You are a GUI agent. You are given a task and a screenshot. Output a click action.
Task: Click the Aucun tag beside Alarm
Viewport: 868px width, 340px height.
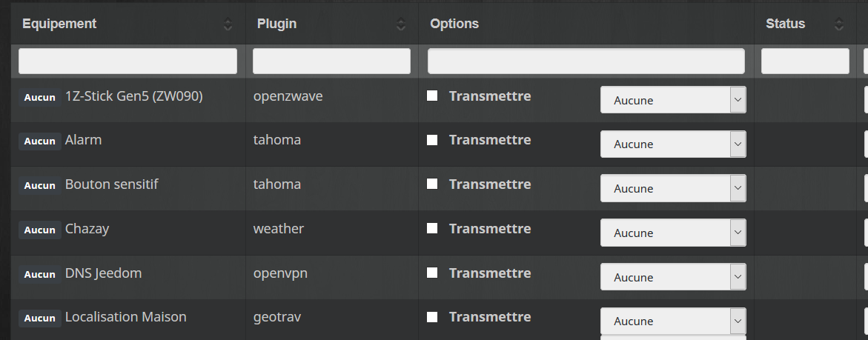click(39, 141)
